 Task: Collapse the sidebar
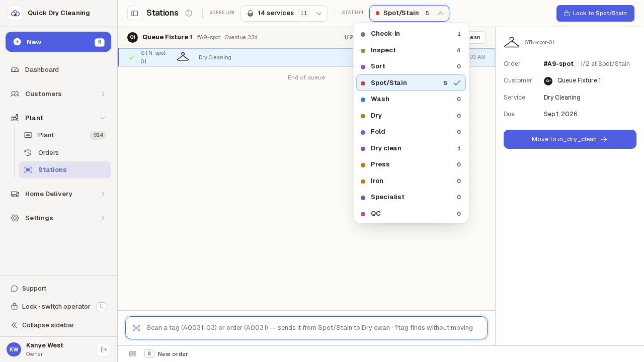[x=58, y=325]
